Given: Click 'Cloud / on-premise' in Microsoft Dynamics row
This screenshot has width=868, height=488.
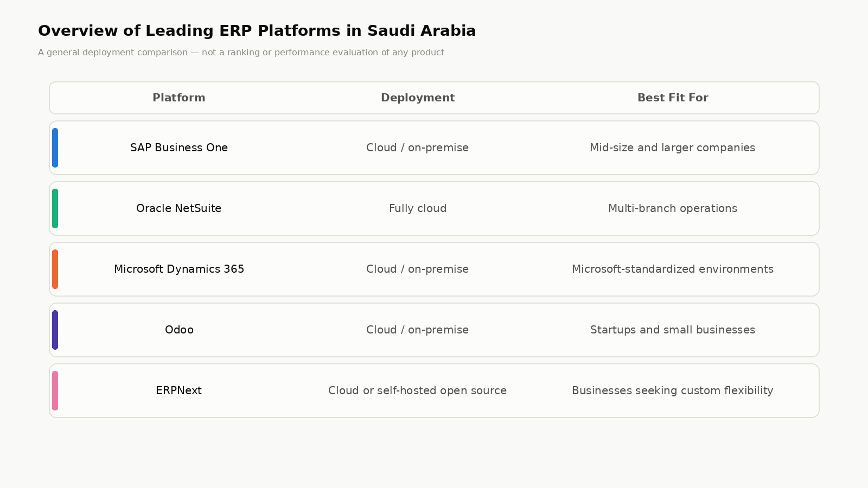Looking at the screenshot, I should (x=418, y=269).
